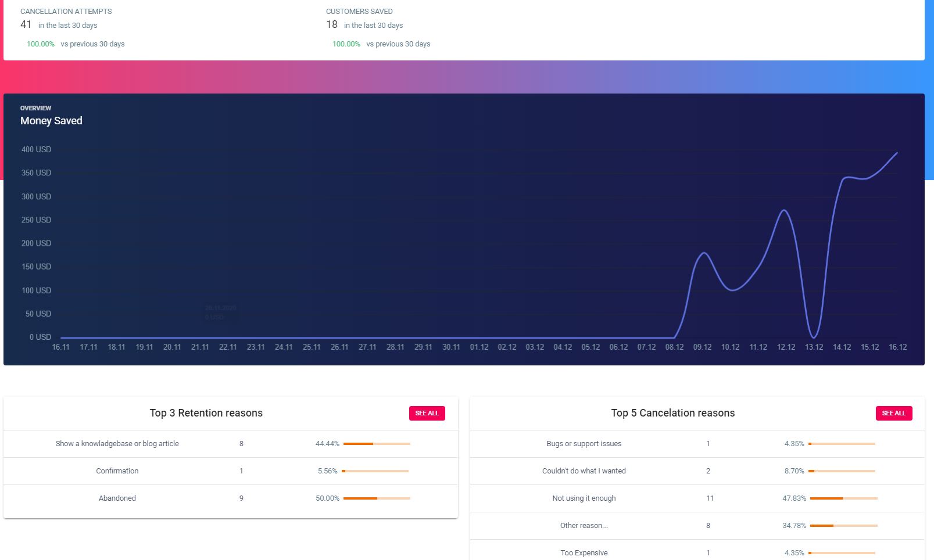Viewport: 934px width, 560px height.
Task: Select 'Other reason...' cancelation row
Action: [584, 525]
